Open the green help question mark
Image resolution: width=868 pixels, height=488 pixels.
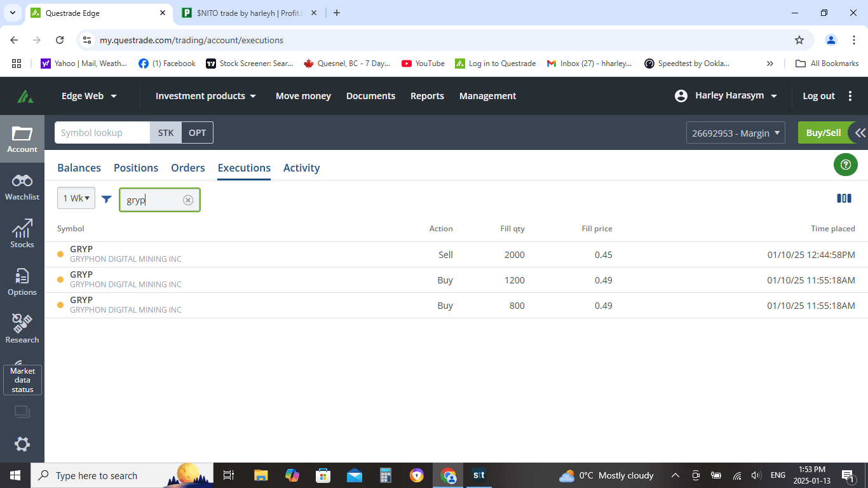845,165
